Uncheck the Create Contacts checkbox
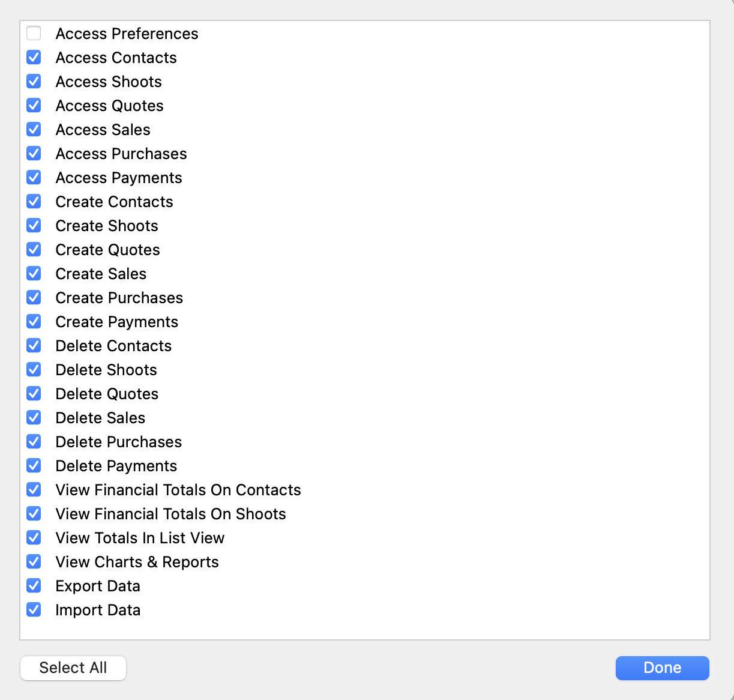 coord(34,202)
